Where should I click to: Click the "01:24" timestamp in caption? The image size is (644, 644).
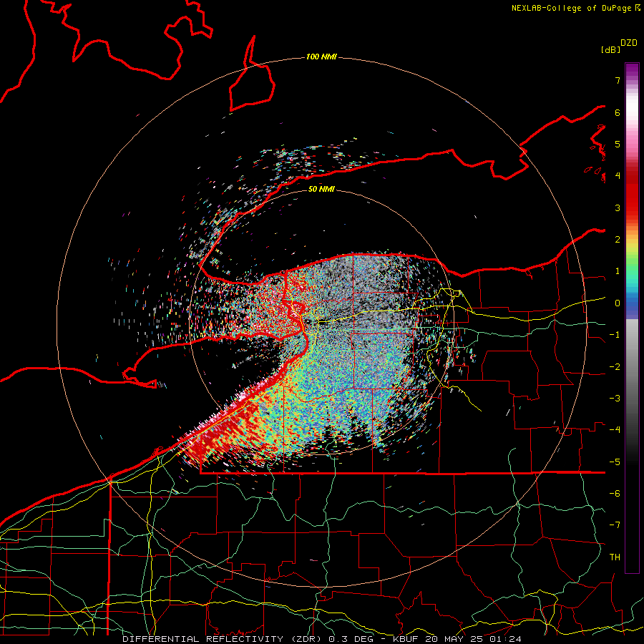(x=505, y=639)
